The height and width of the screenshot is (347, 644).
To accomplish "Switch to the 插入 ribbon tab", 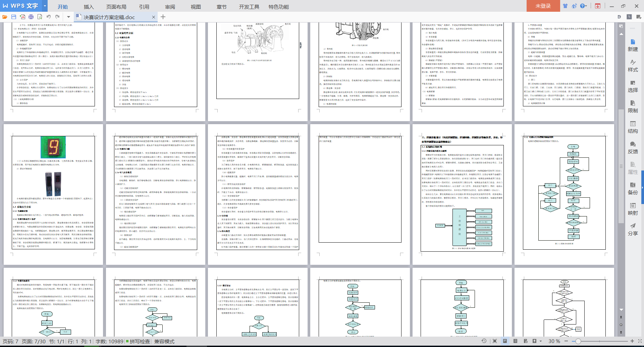I will (89, 7).
